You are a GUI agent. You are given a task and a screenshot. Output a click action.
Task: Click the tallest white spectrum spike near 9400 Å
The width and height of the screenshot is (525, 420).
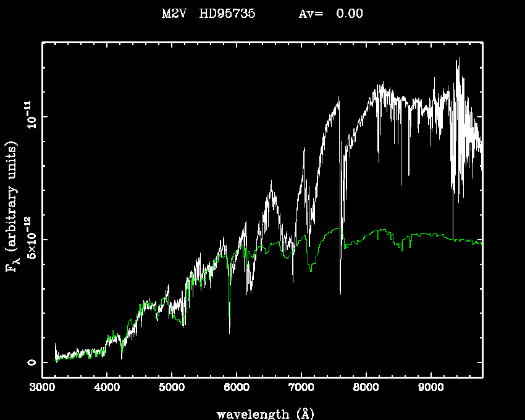[458, 61]
